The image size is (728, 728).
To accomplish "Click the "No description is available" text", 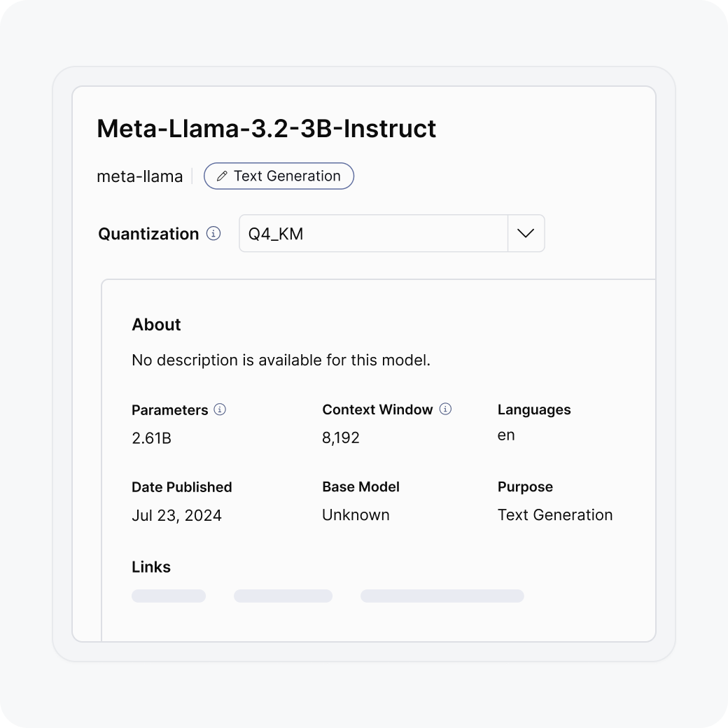I will coord(281,360).
